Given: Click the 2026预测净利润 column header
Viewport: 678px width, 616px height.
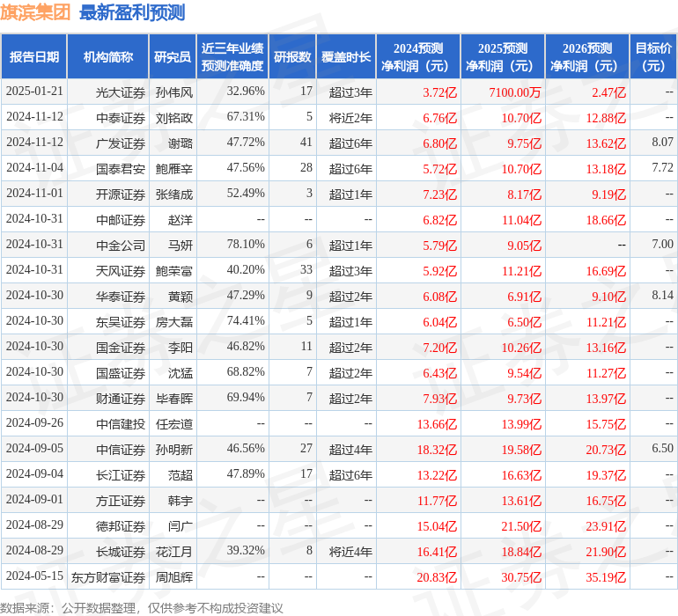Looking at the screenshot, I should click(587, 56).
